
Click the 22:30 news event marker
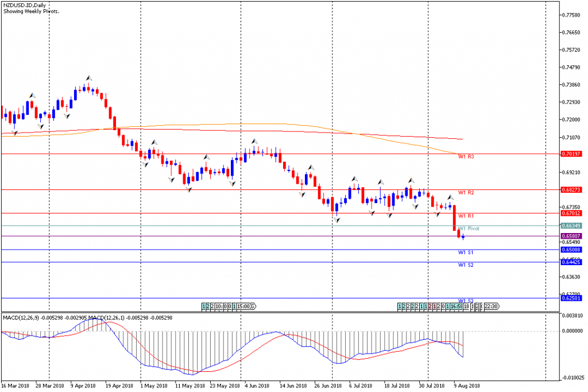pos(491,306)
